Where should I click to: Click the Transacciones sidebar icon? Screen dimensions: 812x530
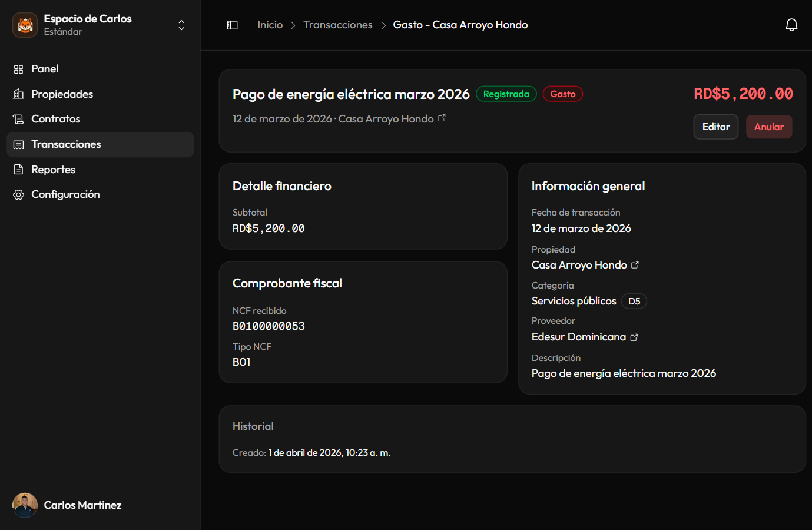[18, 144]
